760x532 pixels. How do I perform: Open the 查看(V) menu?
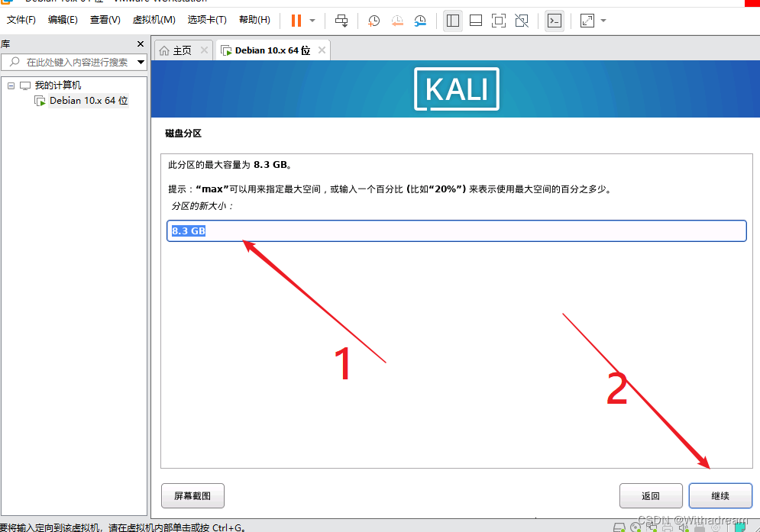point(105,20)
